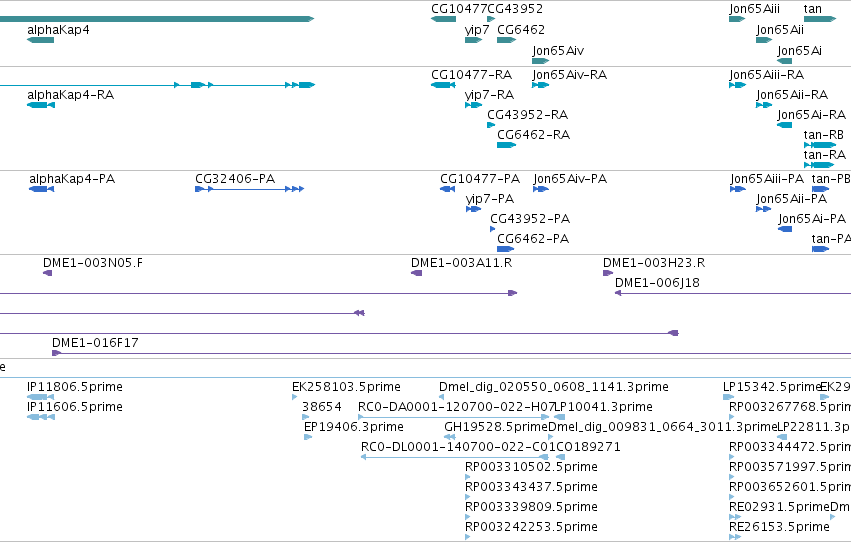This screenshot has width=851, height=542.
Task: Click the Jon65Aiii gene label
Action: (754, 9)
